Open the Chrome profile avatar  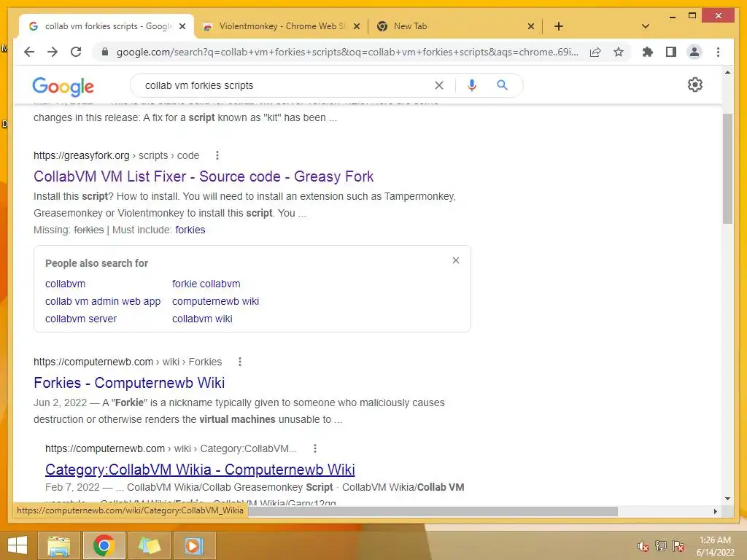click(694, 52)
